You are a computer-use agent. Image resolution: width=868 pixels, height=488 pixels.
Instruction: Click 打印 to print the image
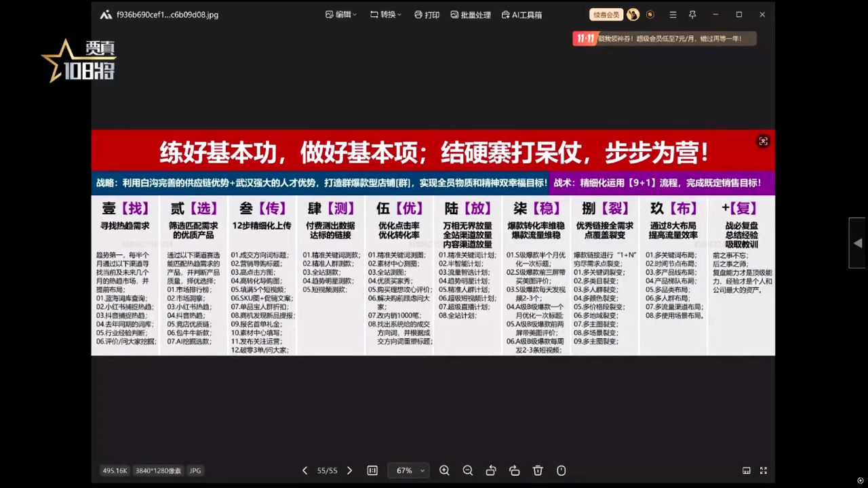click(427, 14)
